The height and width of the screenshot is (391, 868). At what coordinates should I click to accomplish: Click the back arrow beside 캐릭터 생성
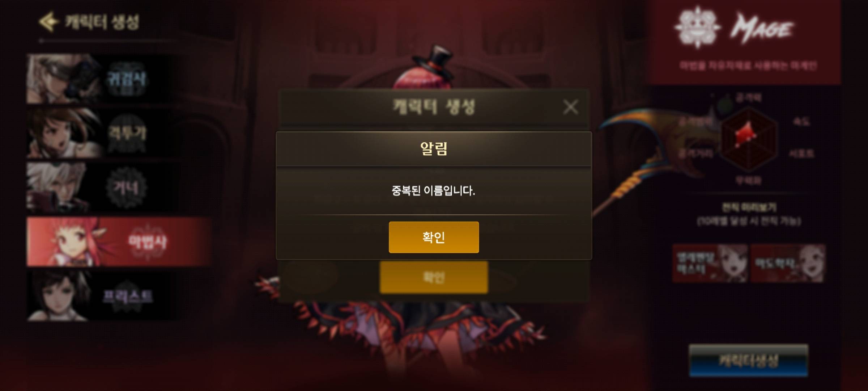tap(48, 22)
